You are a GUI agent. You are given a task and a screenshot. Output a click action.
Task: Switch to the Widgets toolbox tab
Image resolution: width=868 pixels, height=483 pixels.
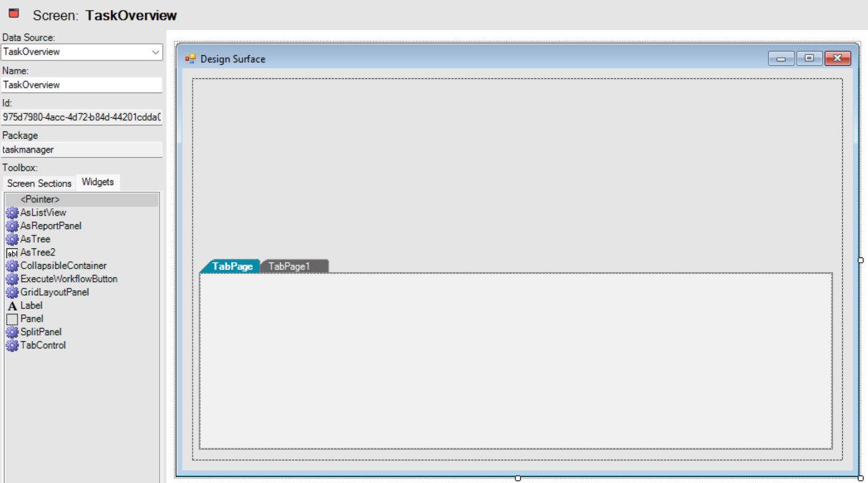click(x=98, y=182)
